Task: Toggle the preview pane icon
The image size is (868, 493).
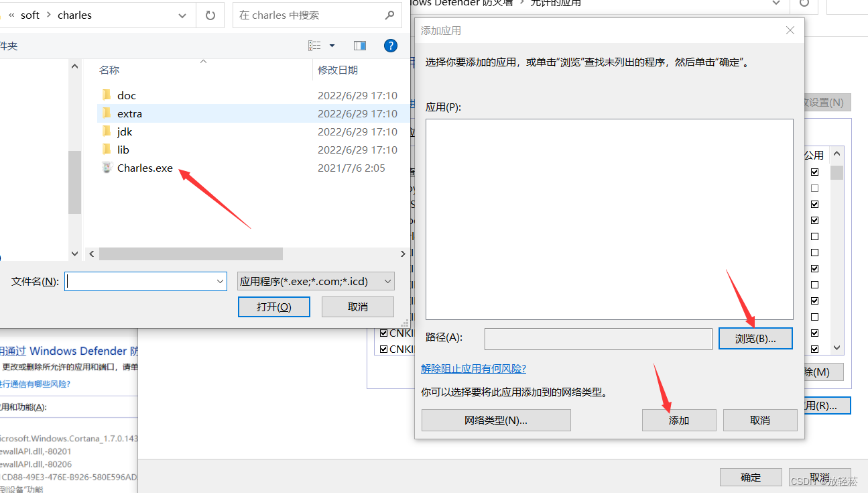Action: (360, 46)
